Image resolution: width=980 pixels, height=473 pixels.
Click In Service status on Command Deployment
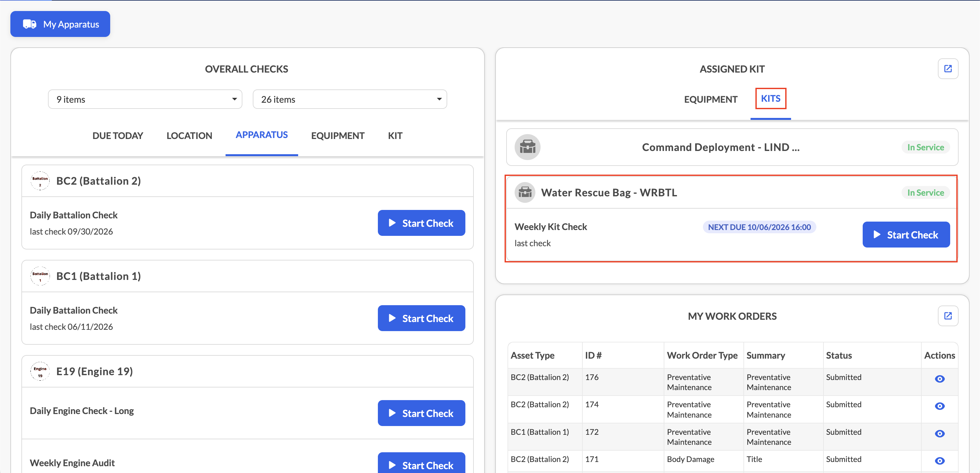coord(925,147)
